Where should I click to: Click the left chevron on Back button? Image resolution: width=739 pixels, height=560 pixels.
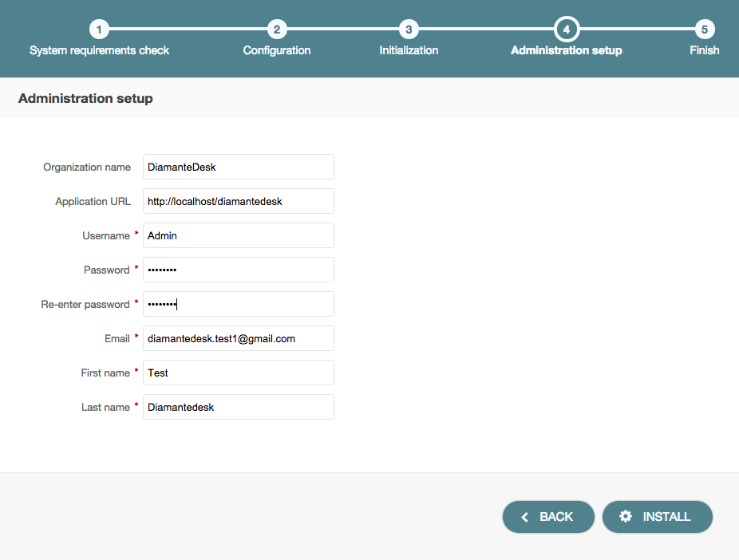(x=524, y=517)
